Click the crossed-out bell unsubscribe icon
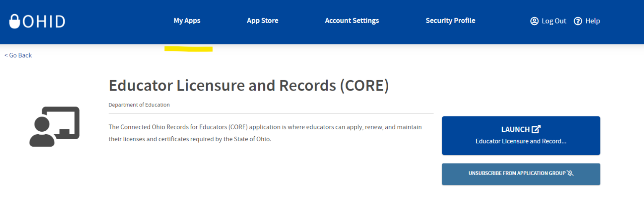The height and width of the screenshot is (200, 644). [570, 173]
